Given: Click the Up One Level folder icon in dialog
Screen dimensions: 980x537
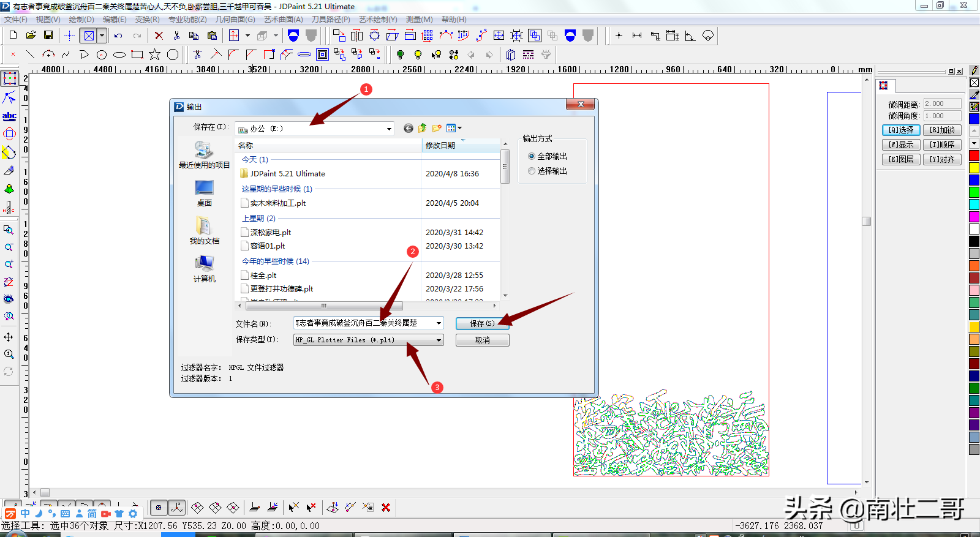Looking at the screenshot, I should coord(423,128).
